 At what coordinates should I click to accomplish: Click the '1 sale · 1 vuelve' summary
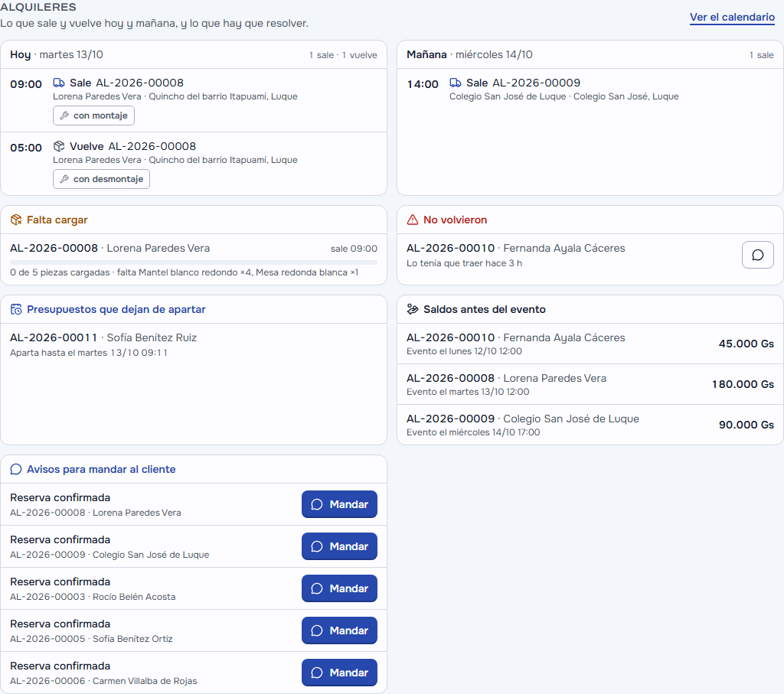point(343,55)
